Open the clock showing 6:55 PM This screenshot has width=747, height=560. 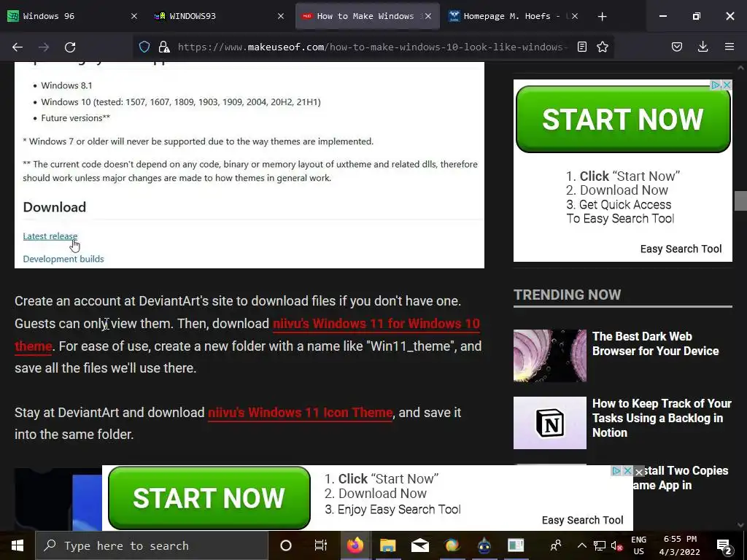point(680,545)
